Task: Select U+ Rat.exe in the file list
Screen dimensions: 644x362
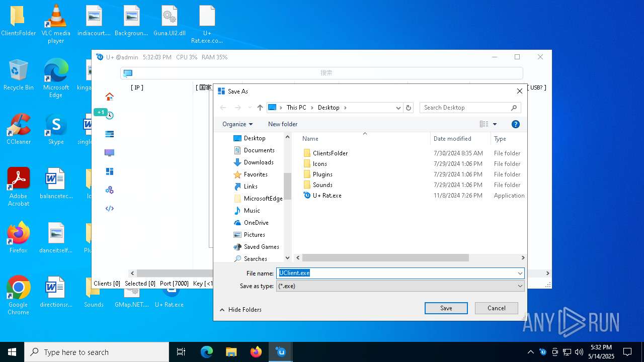Action: click(327, 196)
